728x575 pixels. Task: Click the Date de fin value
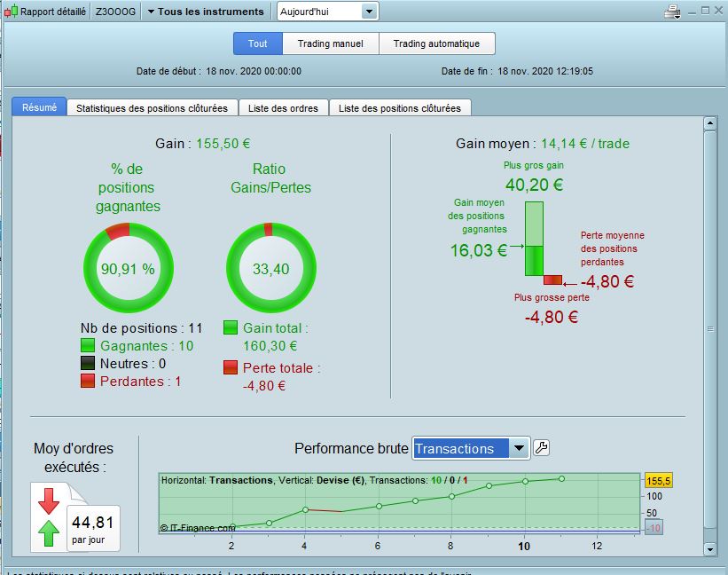pos(545,71)
